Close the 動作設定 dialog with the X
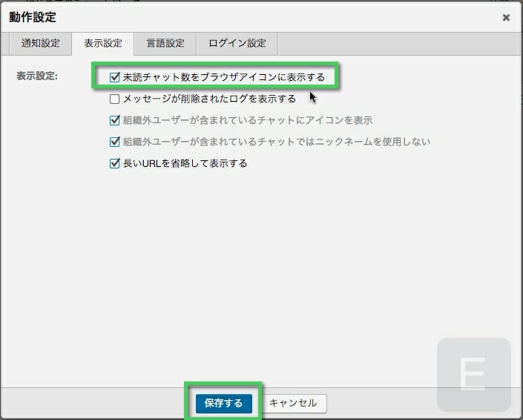523x420 pixels. click(506, 17)
